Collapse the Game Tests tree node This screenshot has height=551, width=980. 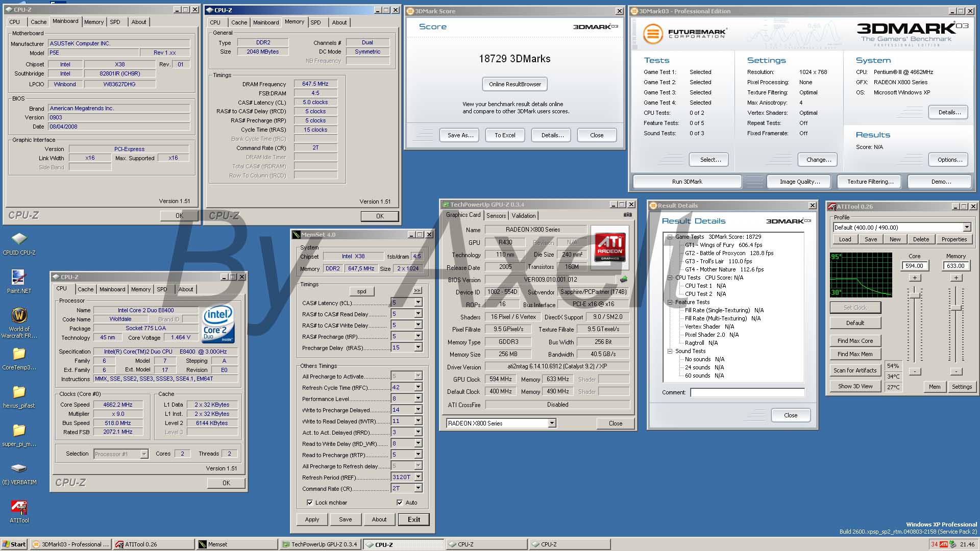click(670, 237)
